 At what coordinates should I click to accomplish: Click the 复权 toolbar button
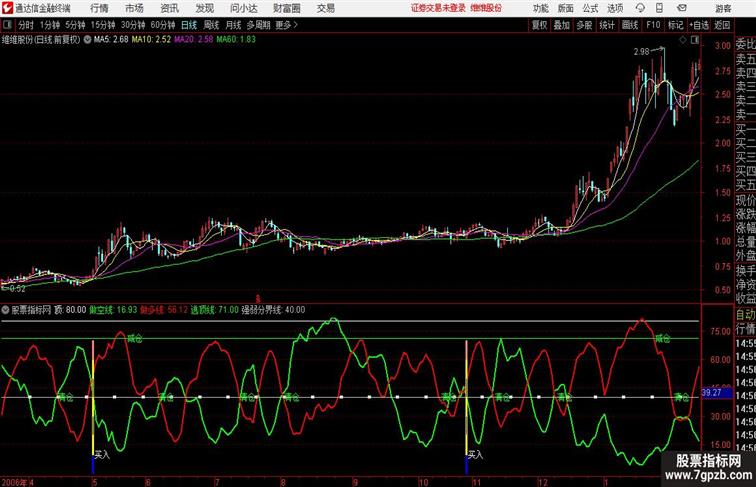pyautogui.click(x=540, y=25)
